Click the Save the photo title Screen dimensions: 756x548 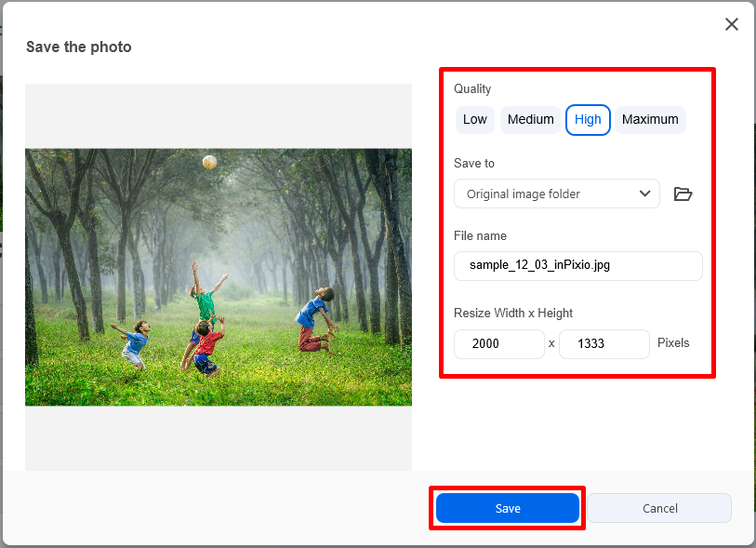coord(79,47)
